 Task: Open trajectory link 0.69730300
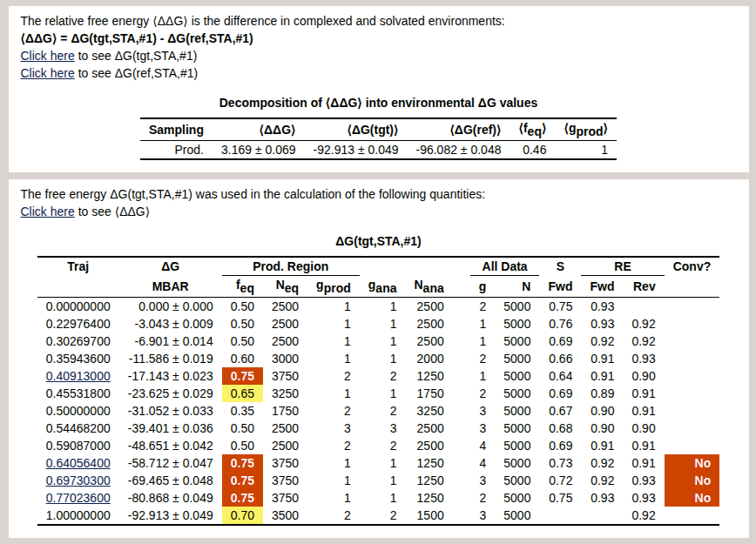[x=78, y=480]
